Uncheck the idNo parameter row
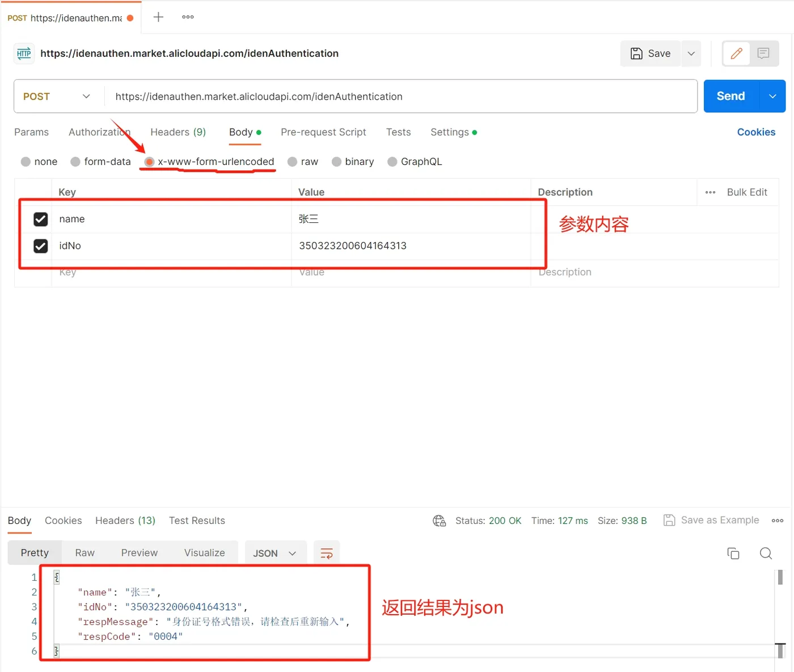This screenshot has width=794, height=672. (x=40, y=246)
